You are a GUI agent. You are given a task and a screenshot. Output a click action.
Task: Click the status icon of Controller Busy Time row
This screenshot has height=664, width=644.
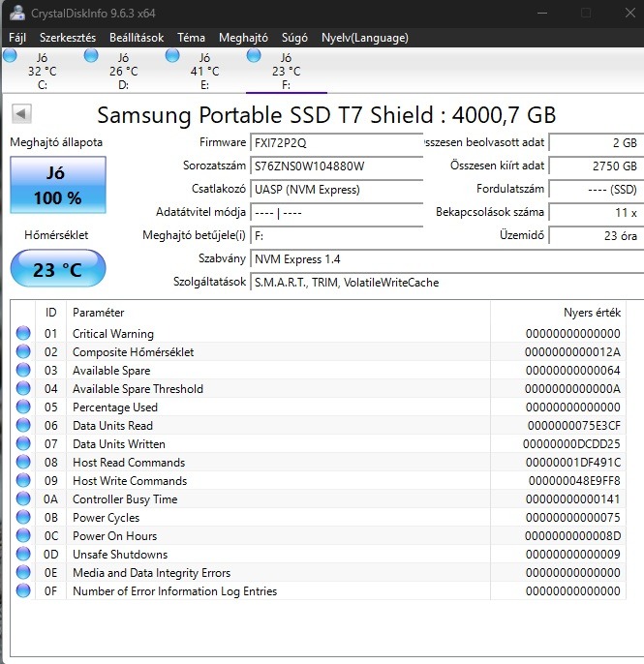tap(23, 498)
